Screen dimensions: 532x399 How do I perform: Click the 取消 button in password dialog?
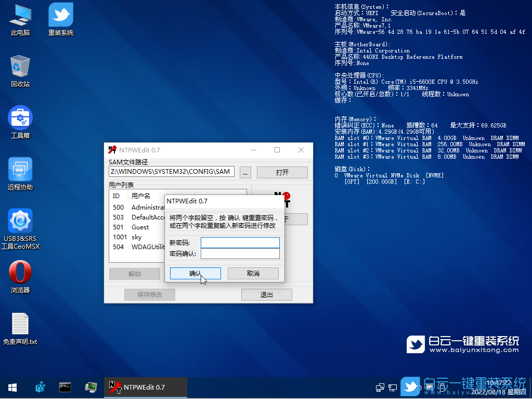coord(253,273)
